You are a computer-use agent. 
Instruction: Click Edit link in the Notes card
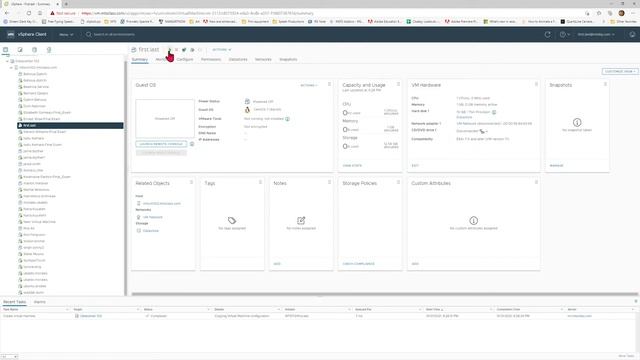point(277,264)
